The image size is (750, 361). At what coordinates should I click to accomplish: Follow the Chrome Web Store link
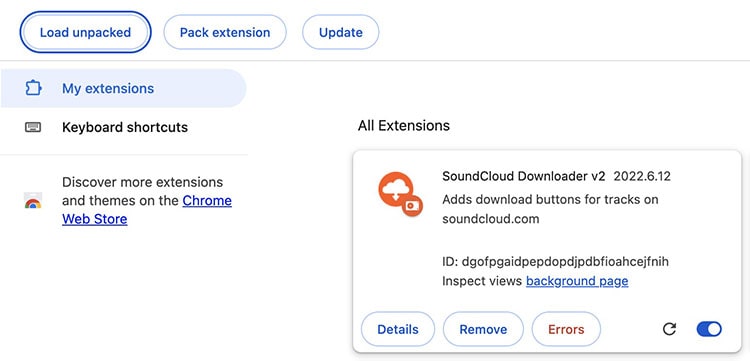[147, 210]
